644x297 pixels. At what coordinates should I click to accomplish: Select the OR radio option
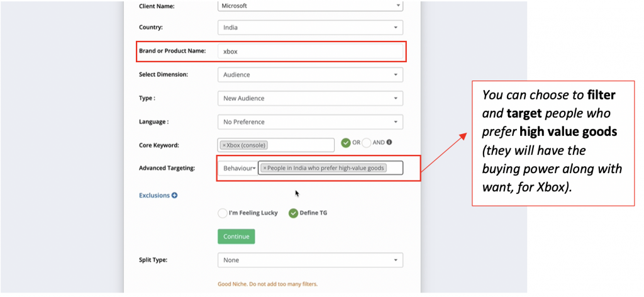coord(346,143)
